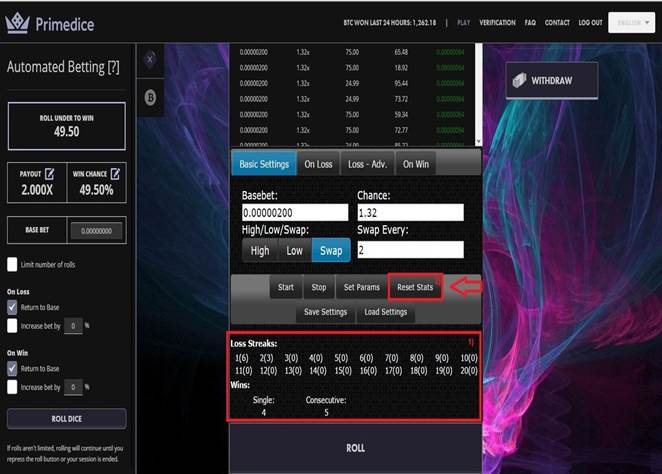The height and width of the screenshot is (474, 662).
Task: Enable Limit number of rolls checkbox
Action: click(13, 265)
